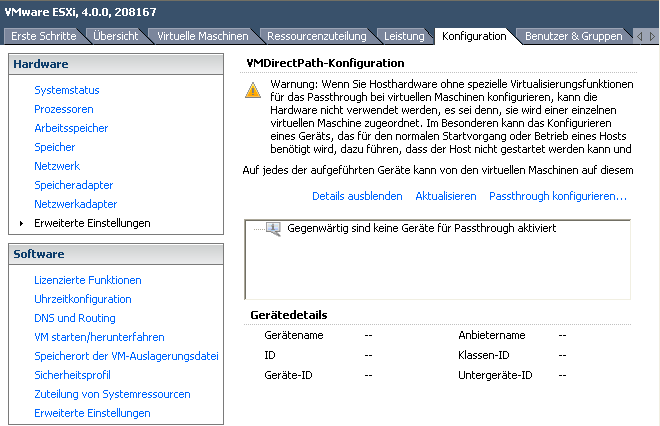
Task: Show the Arbeitsspeicher settings
Action: [71, 128]
